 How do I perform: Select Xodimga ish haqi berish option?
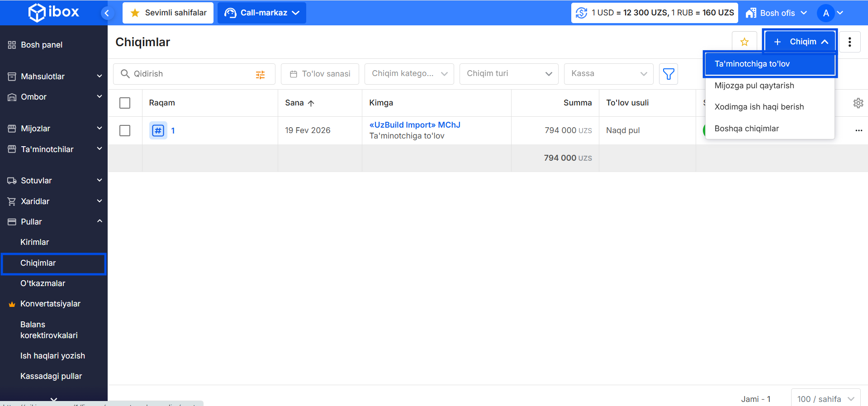(x=759, y=107)
